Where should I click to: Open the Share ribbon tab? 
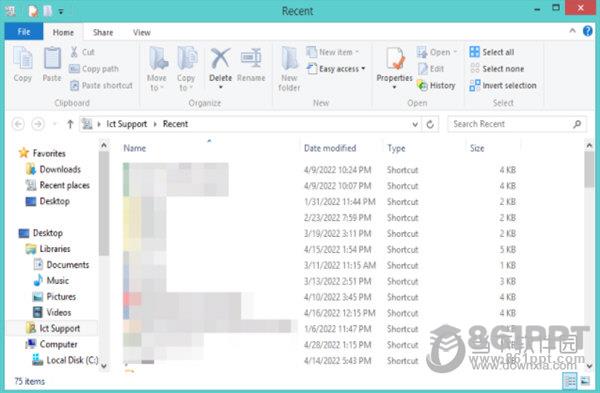click(103, 33)
